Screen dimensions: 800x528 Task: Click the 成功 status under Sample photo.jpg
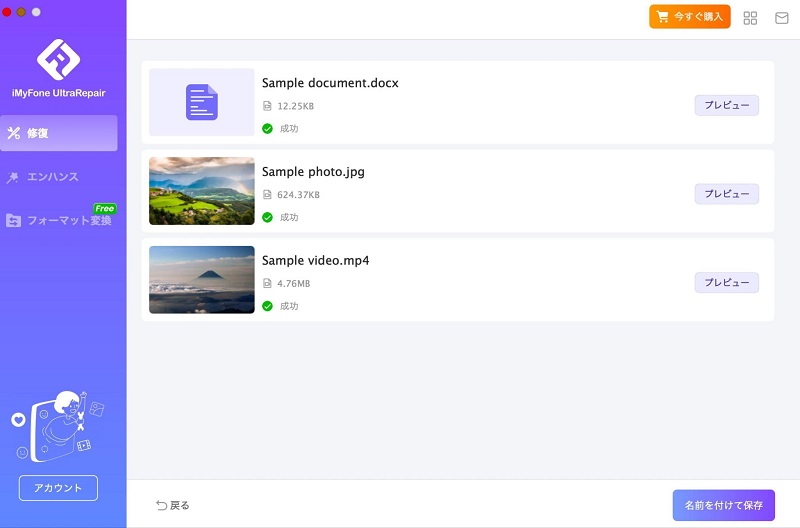coord(289,217)
